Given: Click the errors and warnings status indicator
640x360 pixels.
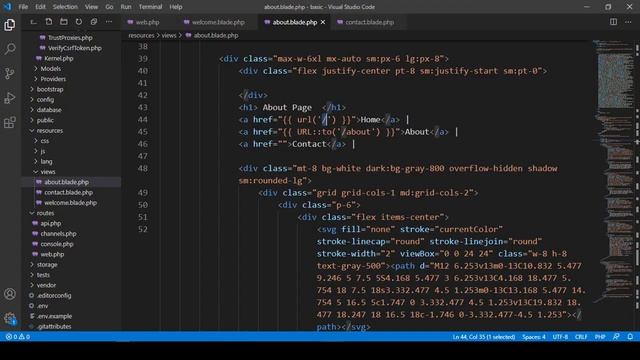Looking at the screenshot, I should pyautogui.click(x=18, y=337).
